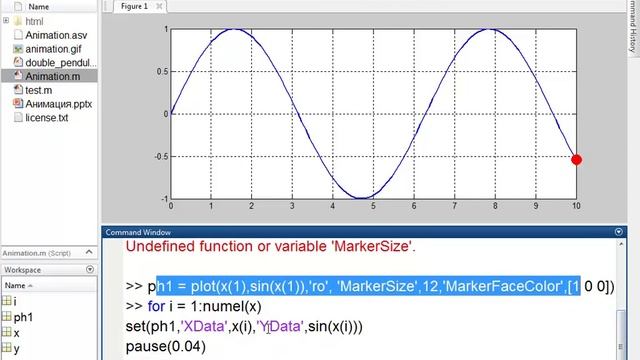The image size is (640, 360).
Task: Select the license.txt file
Action: (x=47, y=118)
